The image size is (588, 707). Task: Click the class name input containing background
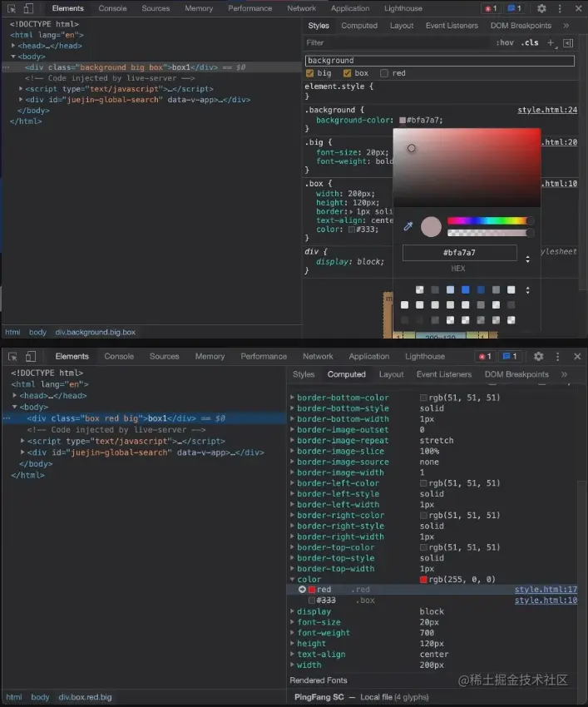pos(440,61)
